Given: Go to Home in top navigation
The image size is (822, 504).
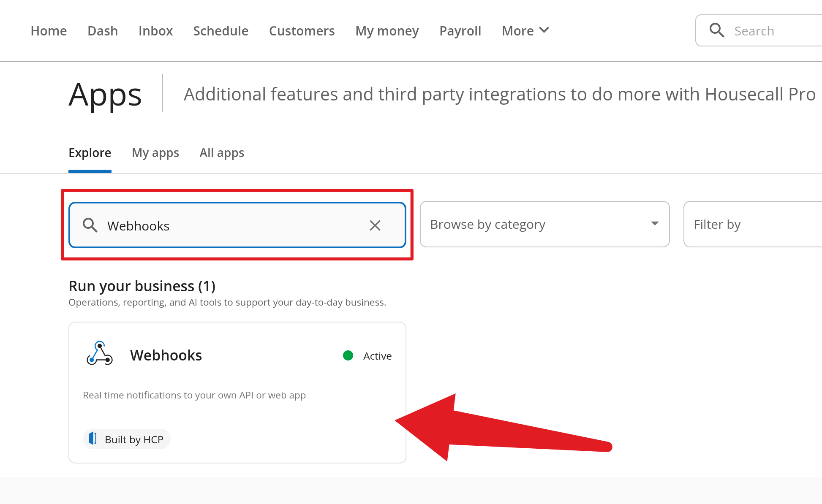Looking at the screenshot, I should coord(49,31).
